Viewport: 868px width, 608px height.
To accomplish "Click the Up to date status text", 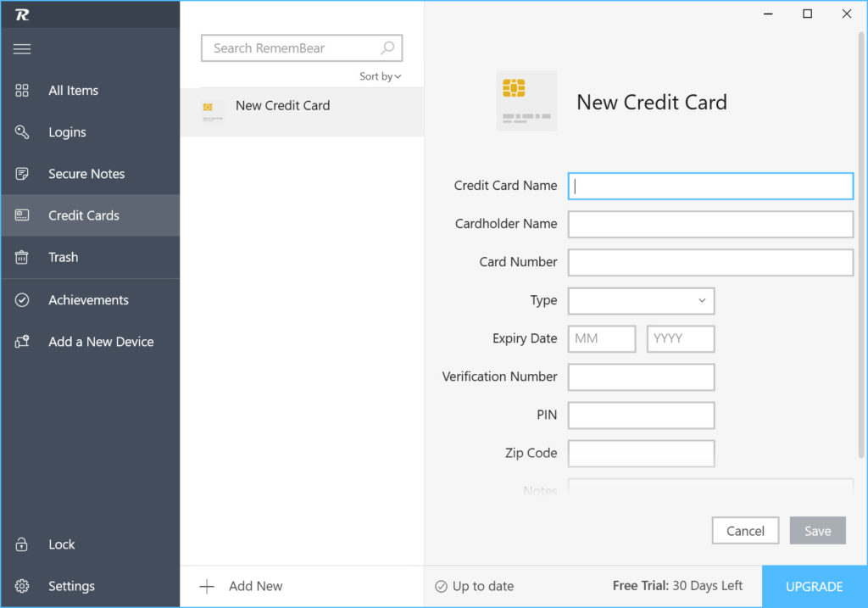I will [483, 586].
